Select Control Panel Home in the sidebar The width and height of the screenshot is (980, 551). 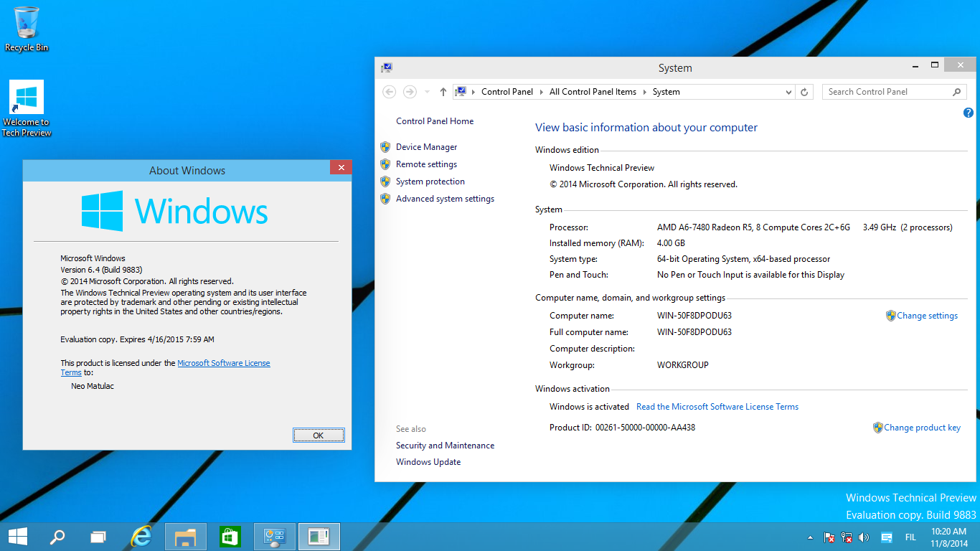coord(435,121)
